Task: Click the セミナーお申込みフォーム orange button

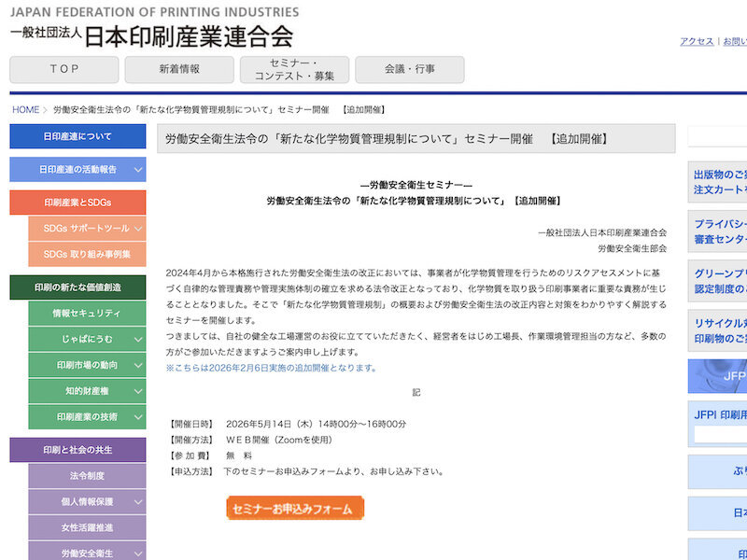Action: coord(294,509)
